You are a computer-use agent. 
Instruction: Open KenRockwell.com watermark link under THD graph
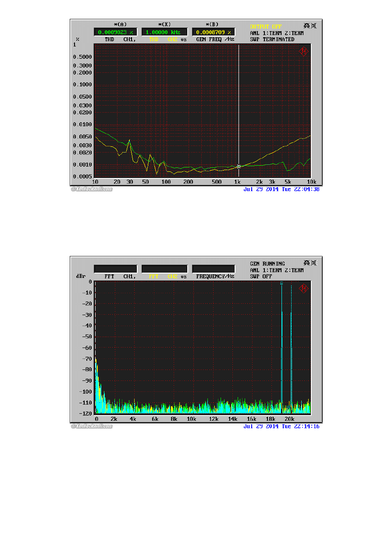(x=92, y=189)
